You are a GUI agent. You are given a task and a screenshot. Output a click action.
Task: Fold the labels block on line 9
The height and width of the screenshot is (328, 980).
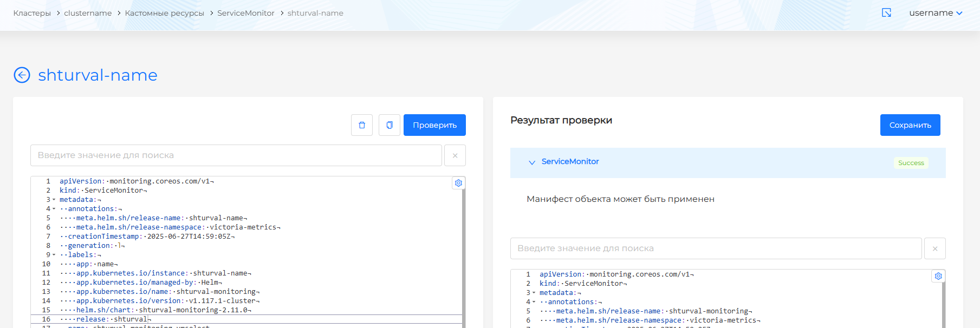[54, 255]
